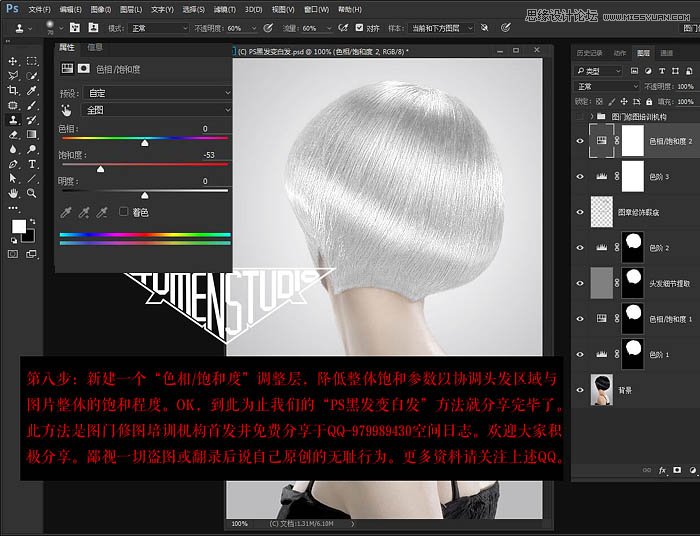Toggle Quick Mask mode icon
The image size is (700, 536).
pos(13,254)
